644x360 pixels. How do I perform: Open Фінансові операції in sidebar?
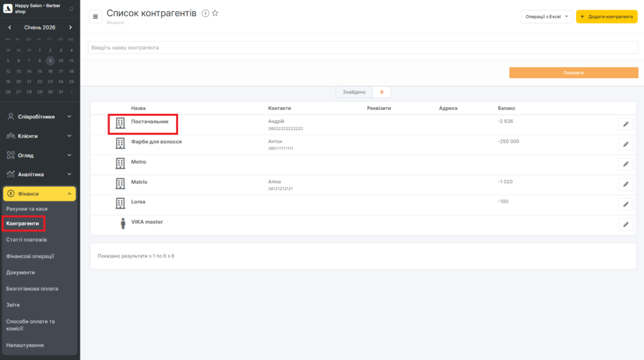(x=30, y=256)
